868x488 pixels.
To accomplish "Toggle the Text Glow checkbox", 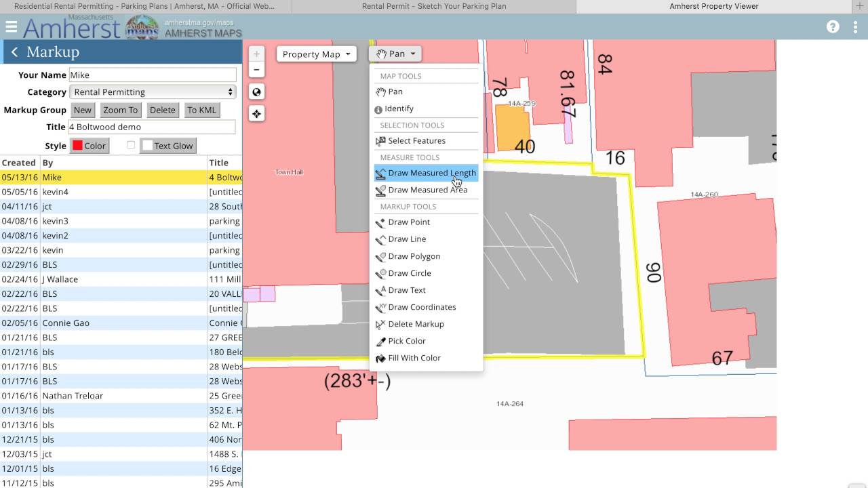I will coord(131,146).
